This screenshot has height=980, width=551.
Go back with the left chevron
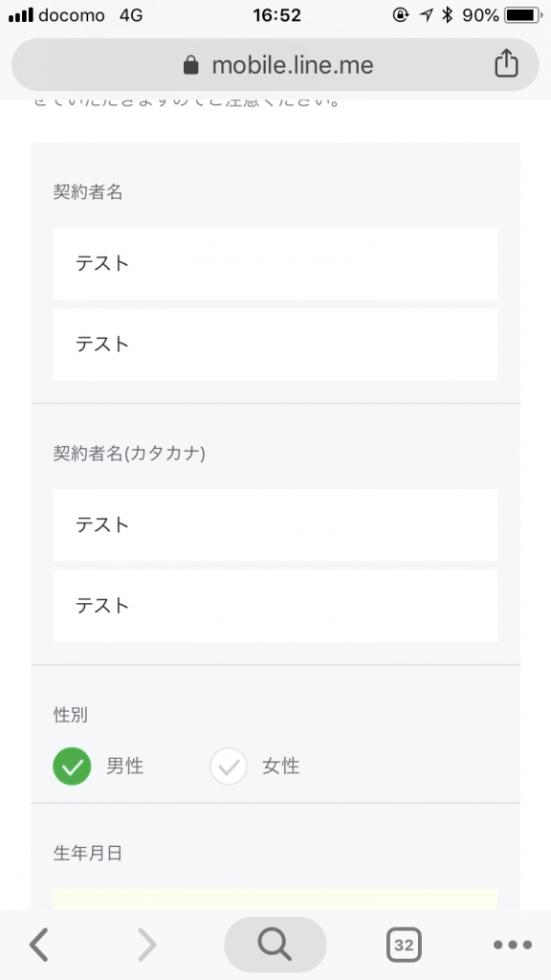coord(38,945)
